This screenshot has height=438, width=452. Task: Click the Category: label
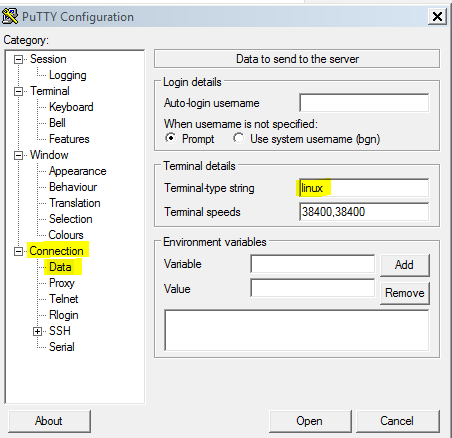click(26, 40)
